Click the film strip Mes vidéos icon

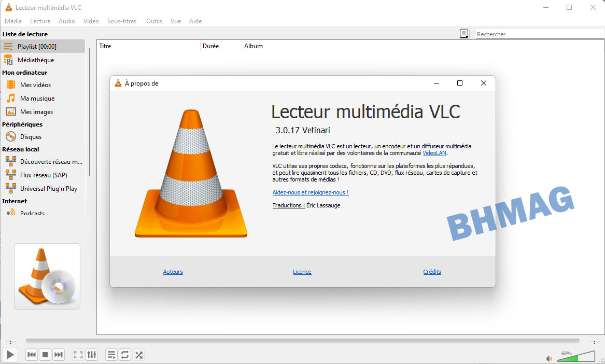(x=11, y=85)
